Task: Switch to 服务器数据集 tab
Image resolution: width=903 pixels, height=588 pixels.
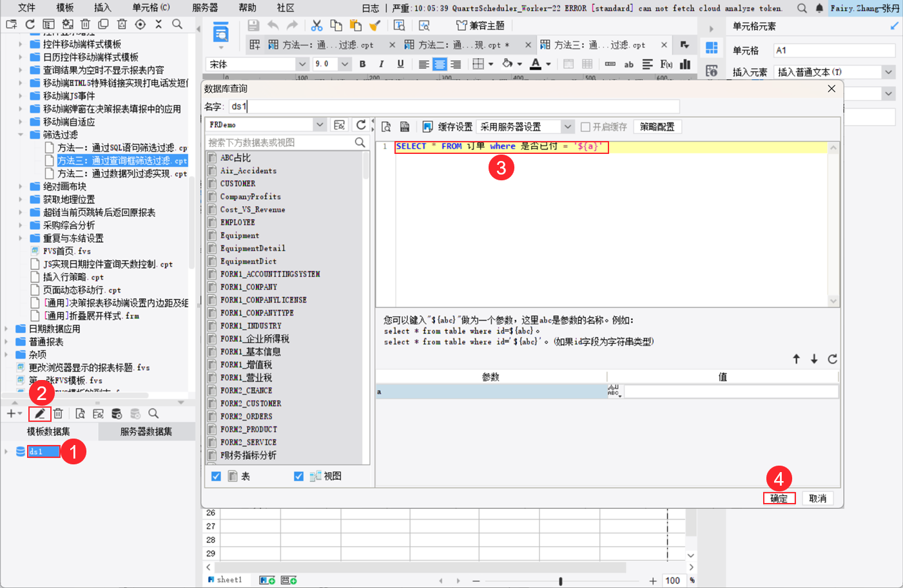Action: click(146, 432)
